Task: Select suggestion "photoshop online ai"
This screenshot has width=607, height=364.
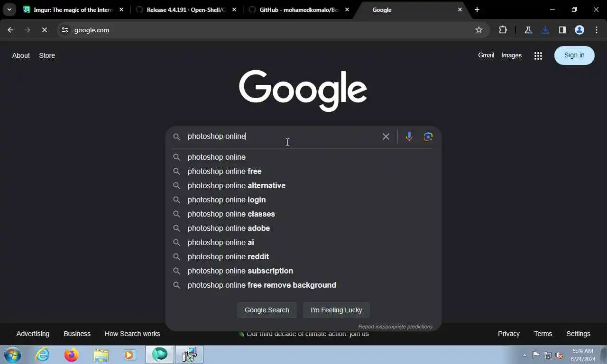Action: (303, 242)
